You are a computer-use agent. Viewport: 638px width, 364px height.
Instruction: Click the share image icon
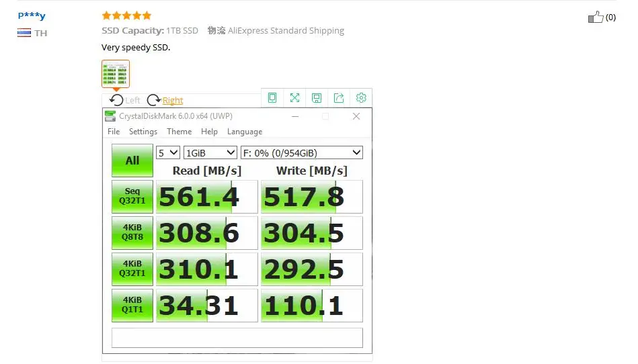[x=339, y=98]
